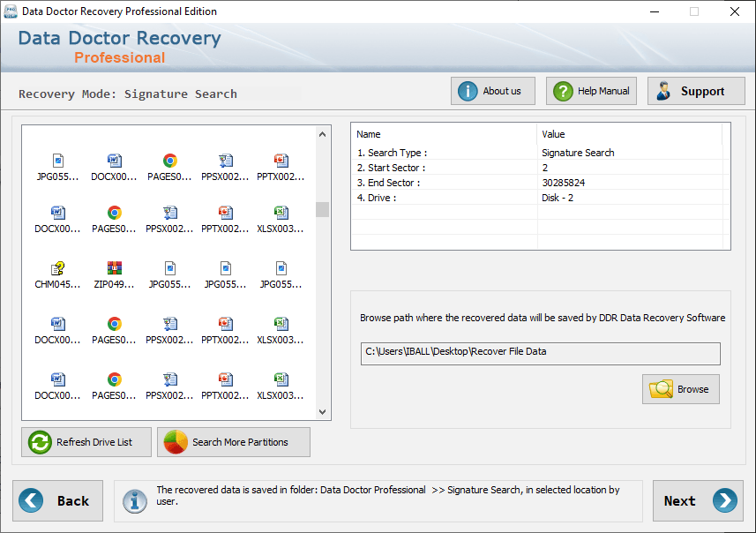Click Next to continue recovery
756x533 pixels.
[698, 500]
